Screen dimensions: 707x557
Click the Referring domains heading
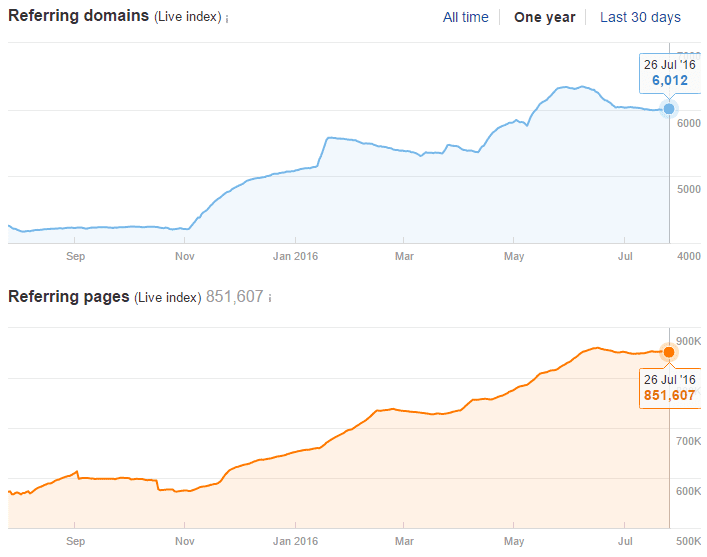click(79, 16)
